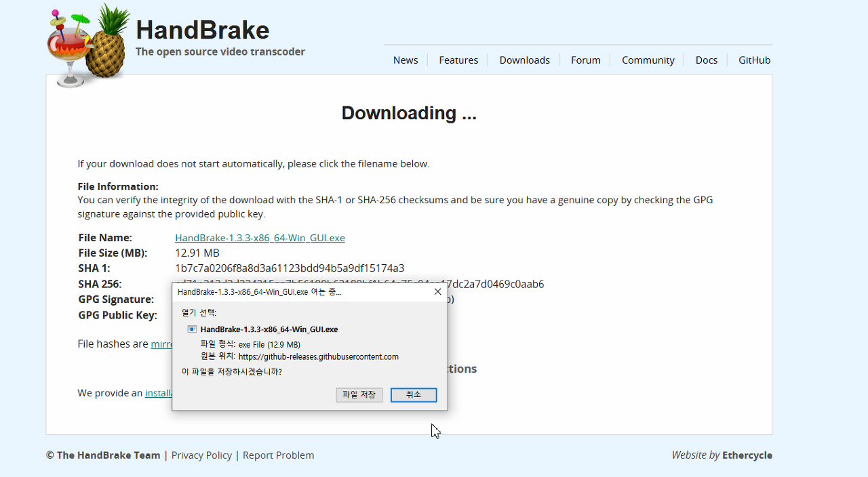Screen dimensions: 868x477
Task: Open the Downloads menu item
Action: pos(524,60)
